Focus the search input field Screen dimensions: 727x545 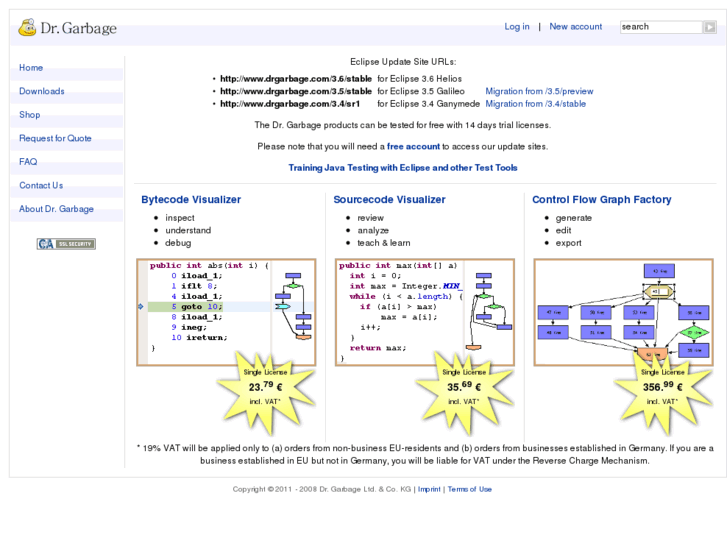point(661,27)
